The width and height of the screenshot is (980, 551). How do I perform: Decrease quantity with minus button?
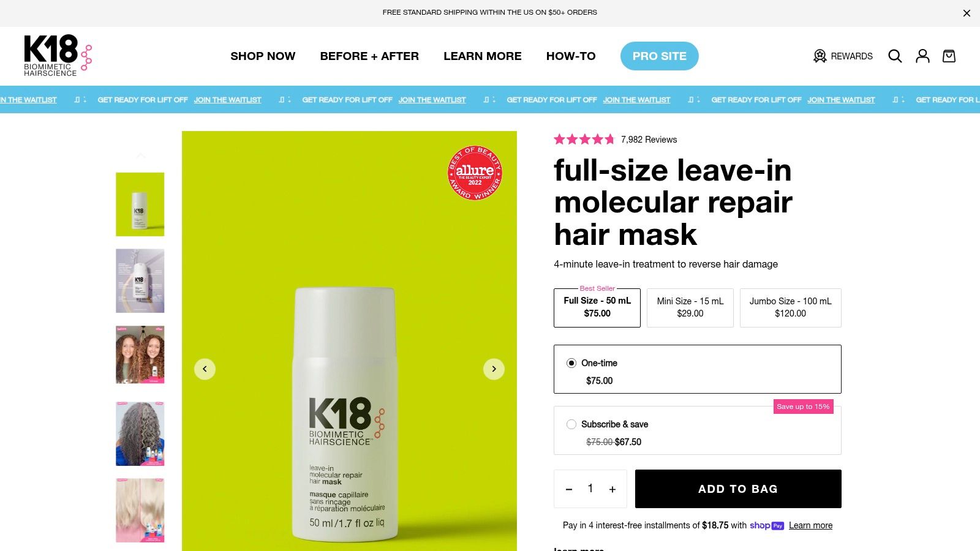pyautogui.click(x=569, y=489)
